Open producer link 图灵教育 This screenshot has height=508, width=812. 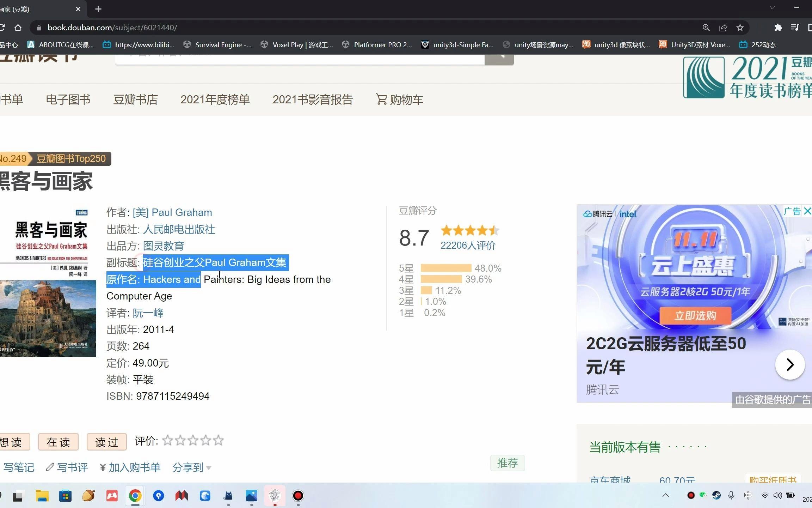click(x=163, y=246)
